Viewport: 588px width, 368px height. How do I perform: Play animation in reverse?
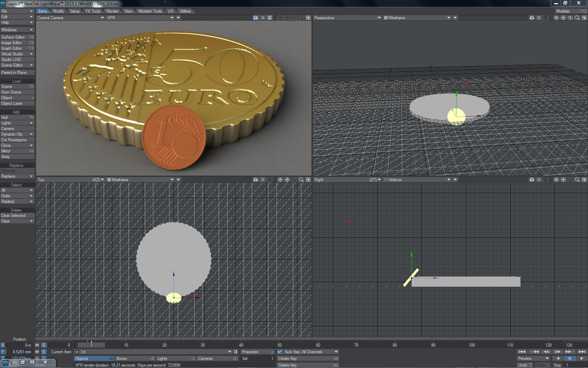558,358
